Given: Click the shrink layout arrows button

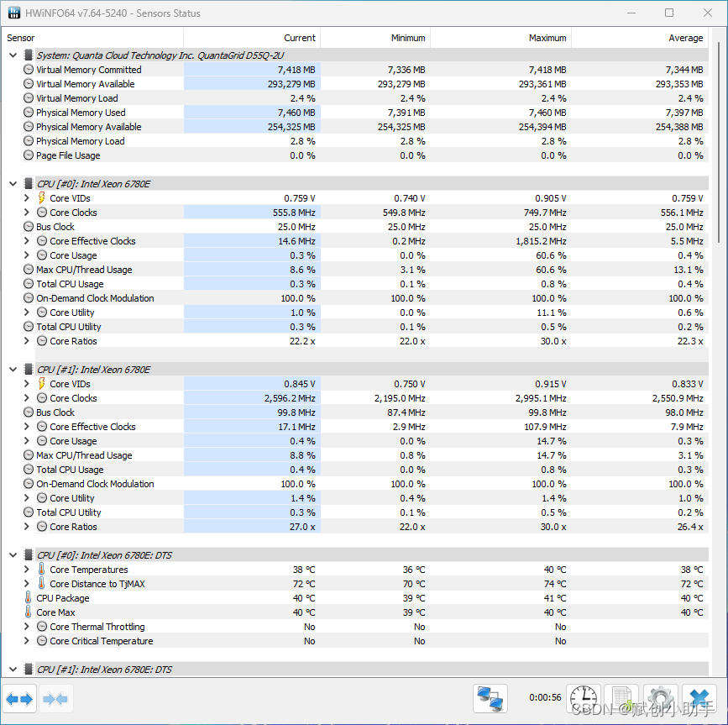Looking at the screenshot, I should 55,698.
